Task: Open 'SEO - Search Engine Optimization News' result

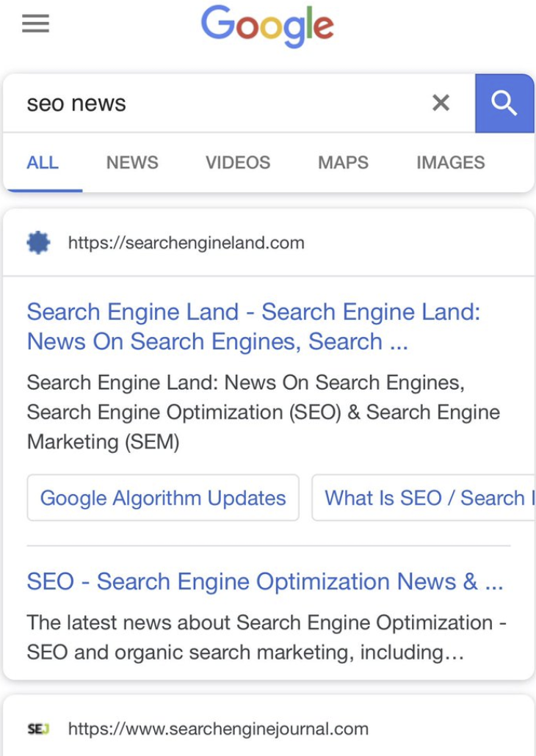Action: pyautogui.click(x=265, y=581)
